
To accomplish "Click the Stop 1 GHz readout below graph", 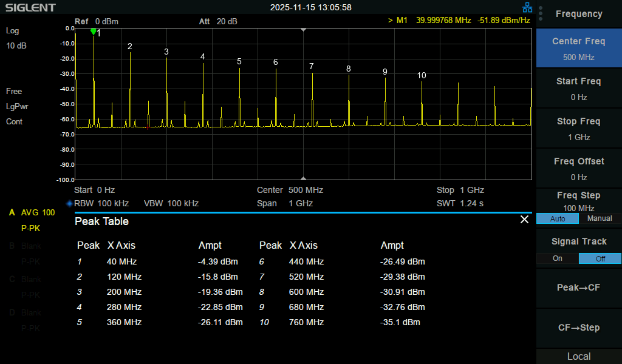I will [460, 190].
